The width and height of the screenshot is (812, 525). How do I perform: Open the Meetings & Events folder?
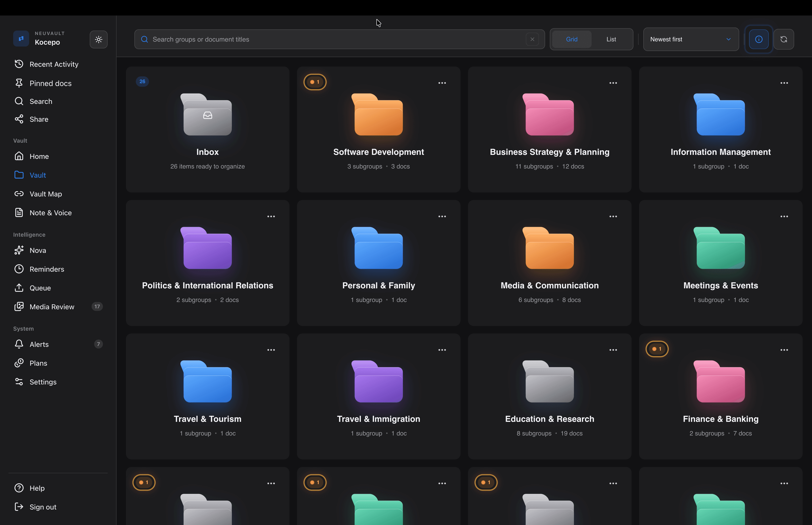point(721,263)
